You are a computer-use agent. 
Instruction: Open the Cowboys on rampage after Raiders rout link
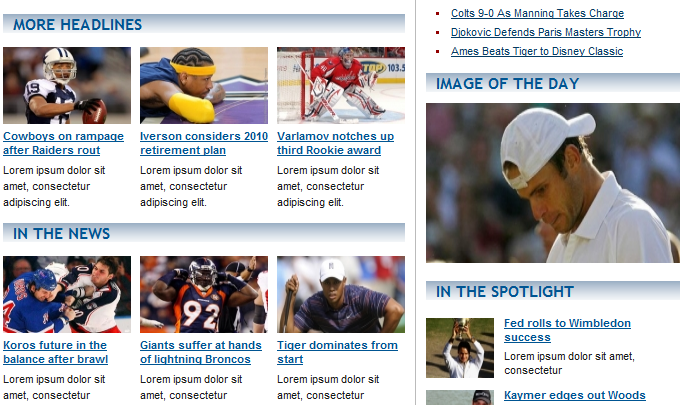[x=63, y=143]
